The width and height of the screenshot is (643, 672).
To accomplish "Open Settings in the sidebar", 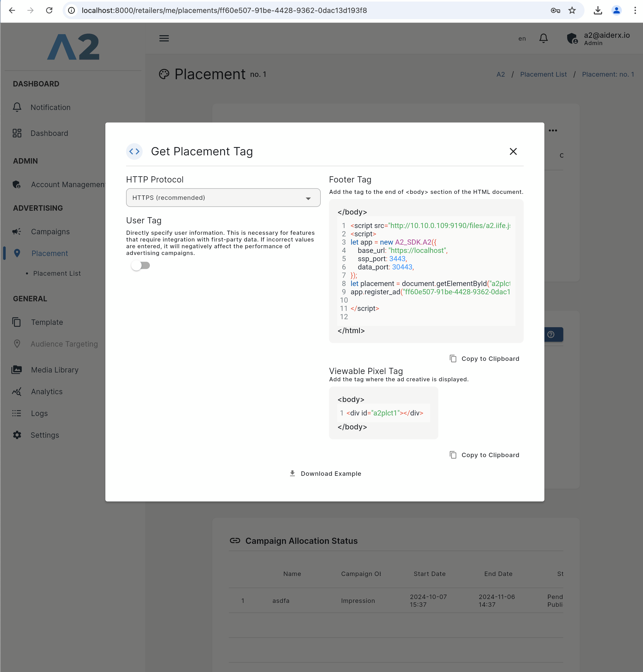I will (45, 435).
